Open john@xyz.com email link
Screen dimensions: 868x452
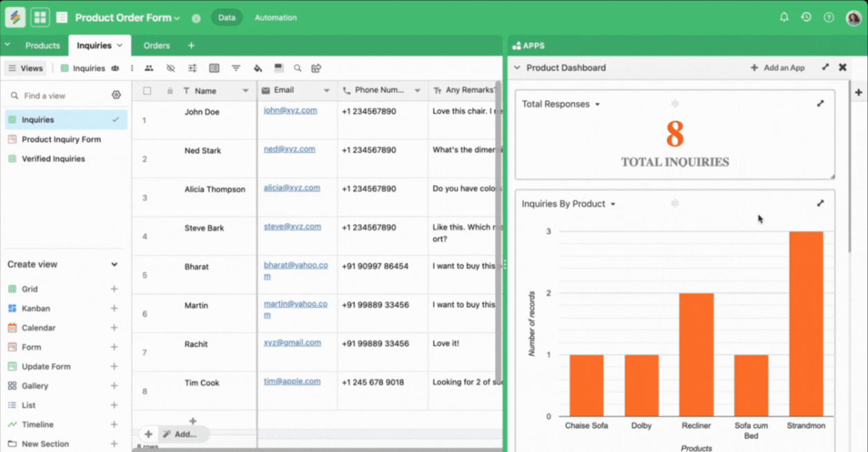coord(290,110)
